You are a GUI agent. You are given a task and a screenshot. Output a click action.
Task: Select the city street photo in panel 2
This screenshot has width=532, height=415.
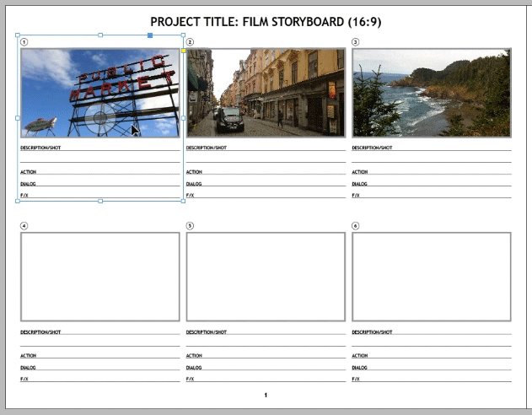pos(266,93)
